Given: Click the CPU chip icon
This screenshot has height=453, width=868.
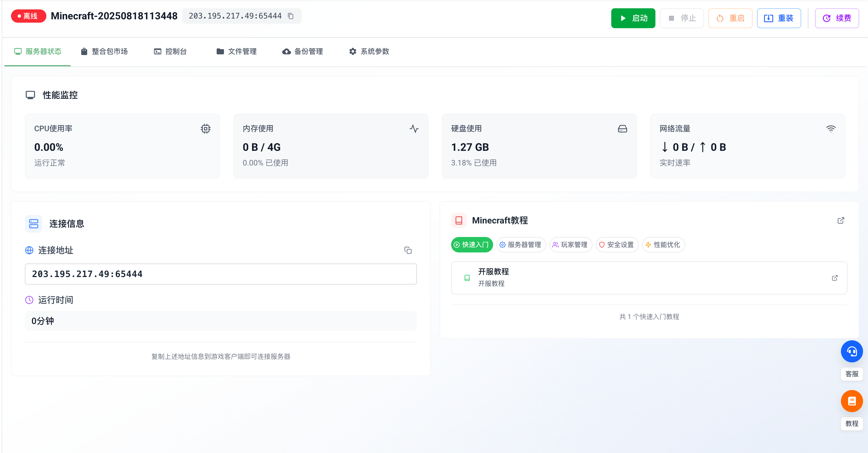Looking at the screenshot, I should (206, 129).
